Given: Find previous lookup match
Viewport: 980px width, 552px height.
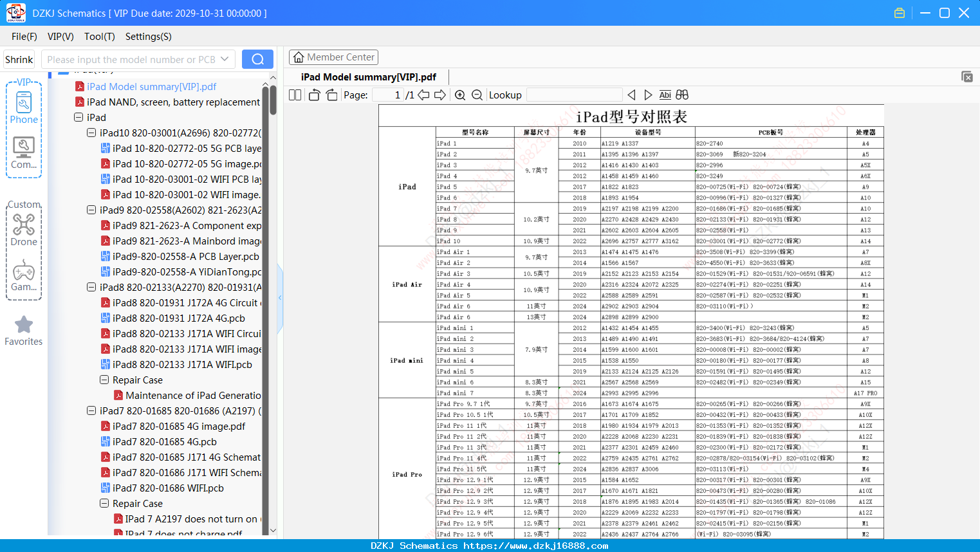Looking at the screenshot, I should (631, 95).
